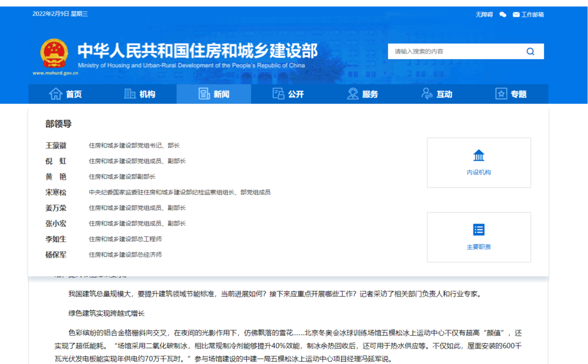Open the 机构 navigation tab

point(140,94)
